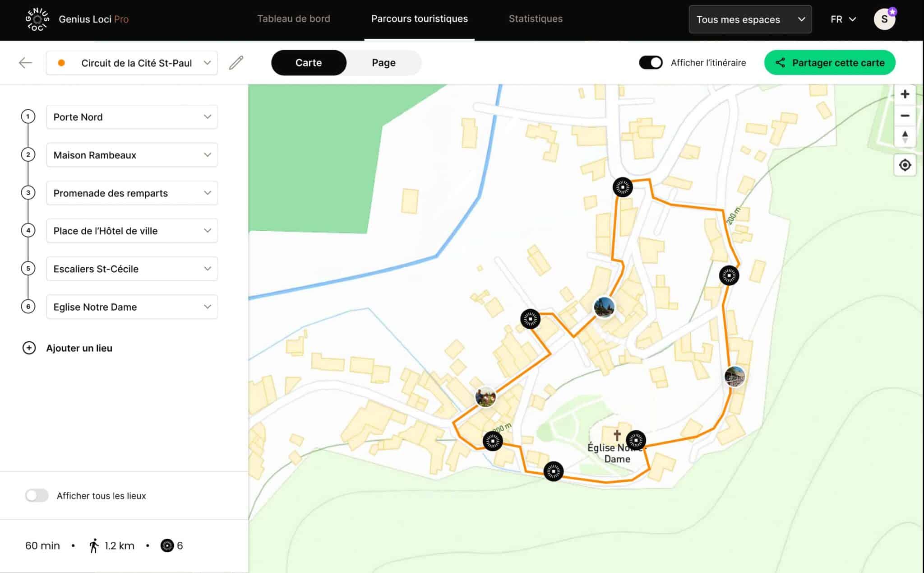This screenshot has height=573, width=924.
Task: Open the Tous mes espaces dropdown
Action: pos(750,19)
